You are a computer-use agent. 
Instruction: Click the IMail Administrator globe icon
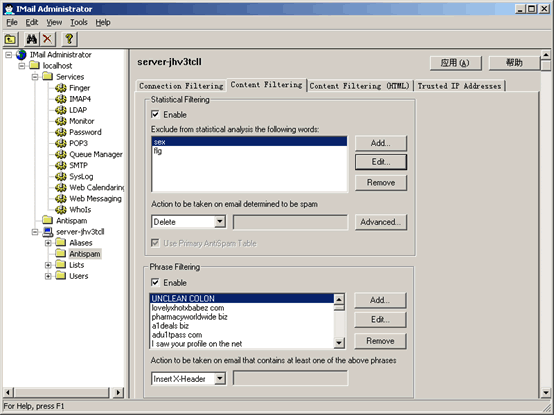point(21,55)
